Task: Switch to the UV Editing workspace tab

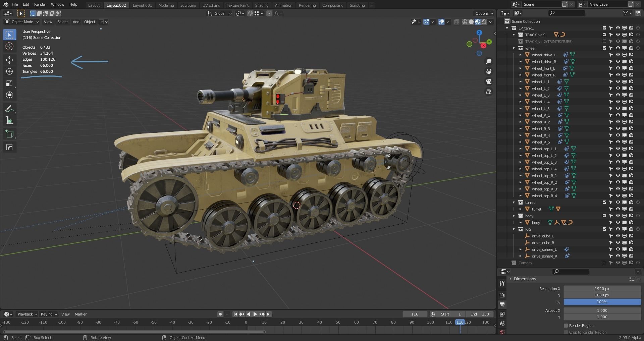Action: tap(211, 5)
